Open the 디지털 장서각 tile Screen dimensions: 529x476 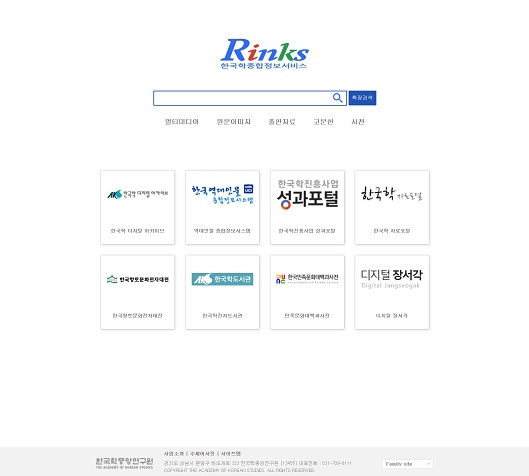pyautogui.click(x=392, y=292)
